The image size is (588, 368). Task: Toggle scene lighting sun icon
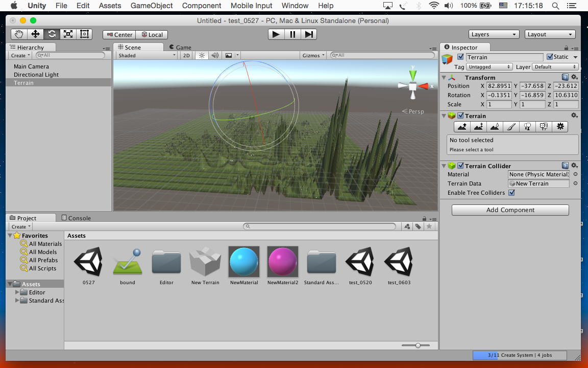[x=202, y=55]
